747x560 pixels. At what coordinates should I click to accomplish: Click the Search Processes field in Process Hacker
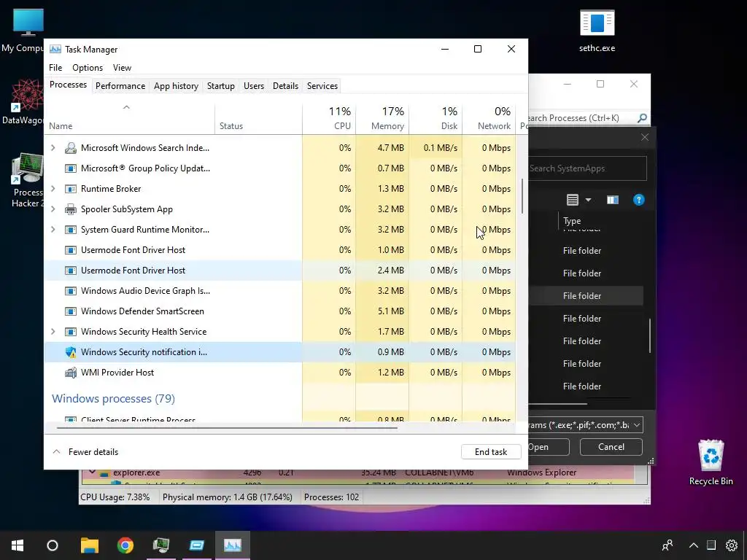(x=581, y=118)
